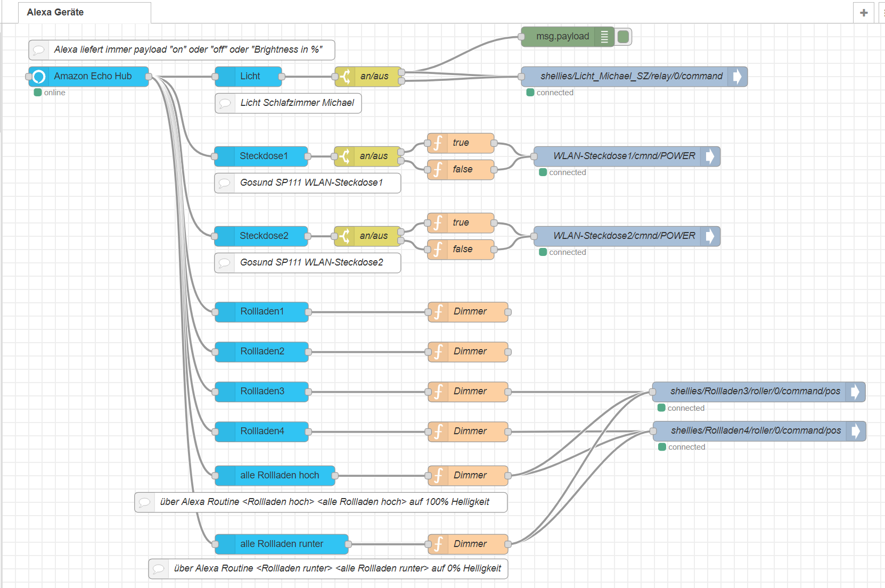Viewport: 885px width, 588px height.
Task: Select the shellies/Licht_Michael_SZ/relay/0/command node
Action: click(634, 77)
